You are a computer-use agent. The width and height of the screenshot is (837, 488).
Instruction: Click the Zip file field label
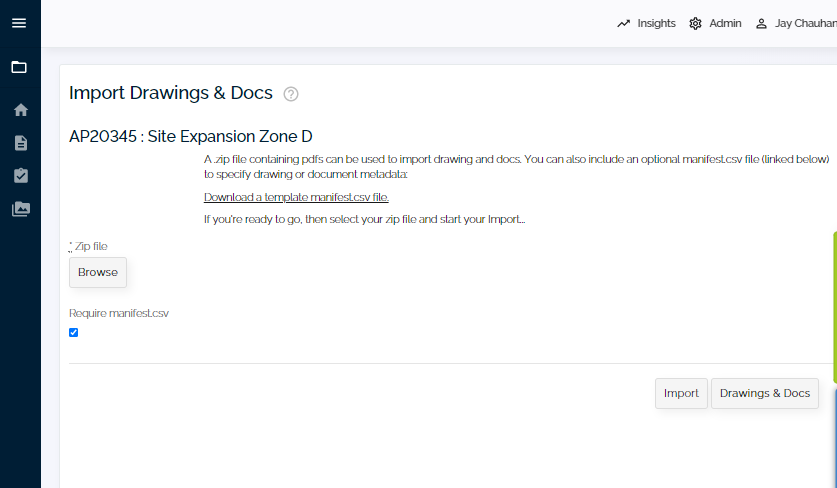pyautogui.click(x=89, y=247)
